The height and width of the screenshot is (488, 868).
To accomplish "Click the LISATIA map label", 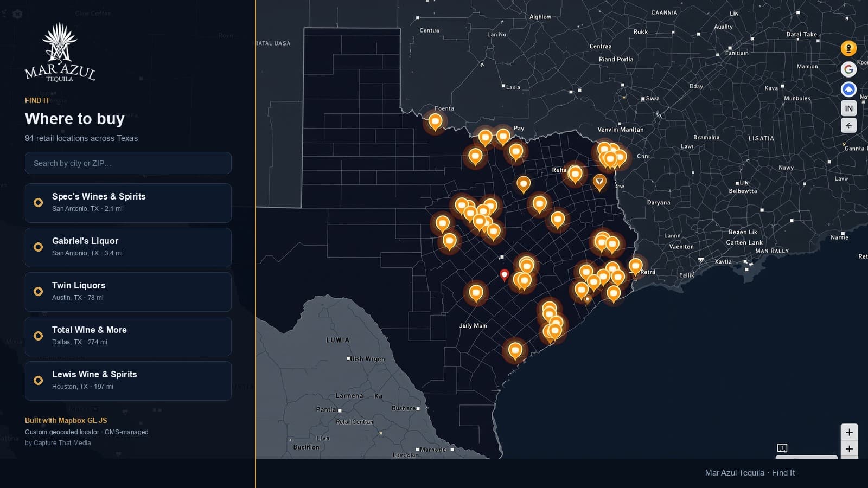I will click(761, 138).
